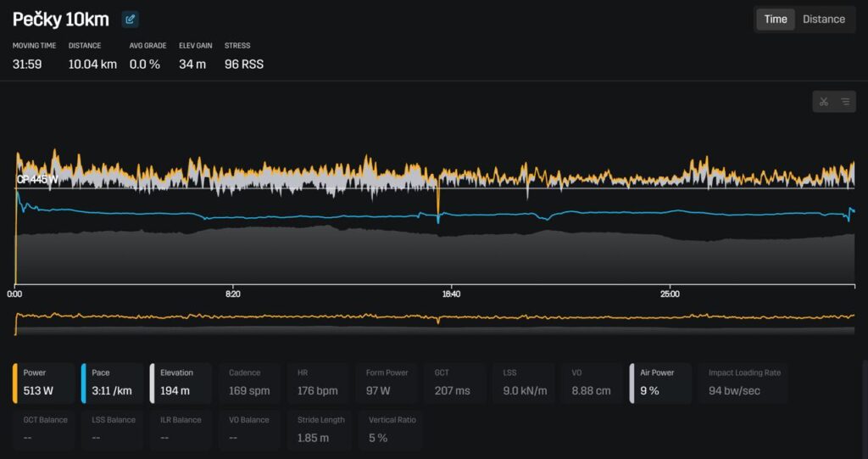Select the Time axis tab
This screenshot has width=868, height=459.
pyautogui.click(x=775, y=20)
